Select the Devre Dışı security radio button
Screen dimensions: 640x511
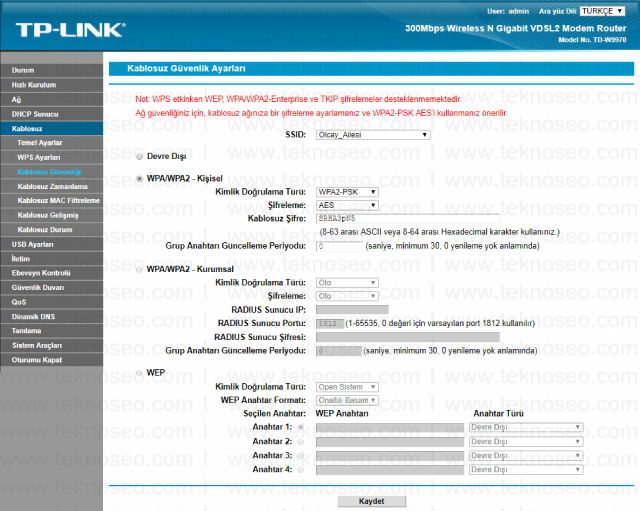coord(140,156)
